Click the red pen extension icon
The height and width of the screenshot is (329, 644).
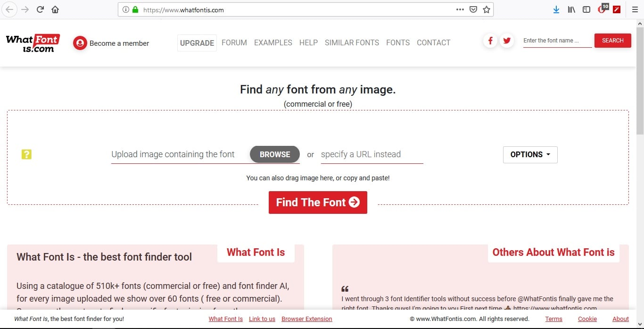pos(617,9)
